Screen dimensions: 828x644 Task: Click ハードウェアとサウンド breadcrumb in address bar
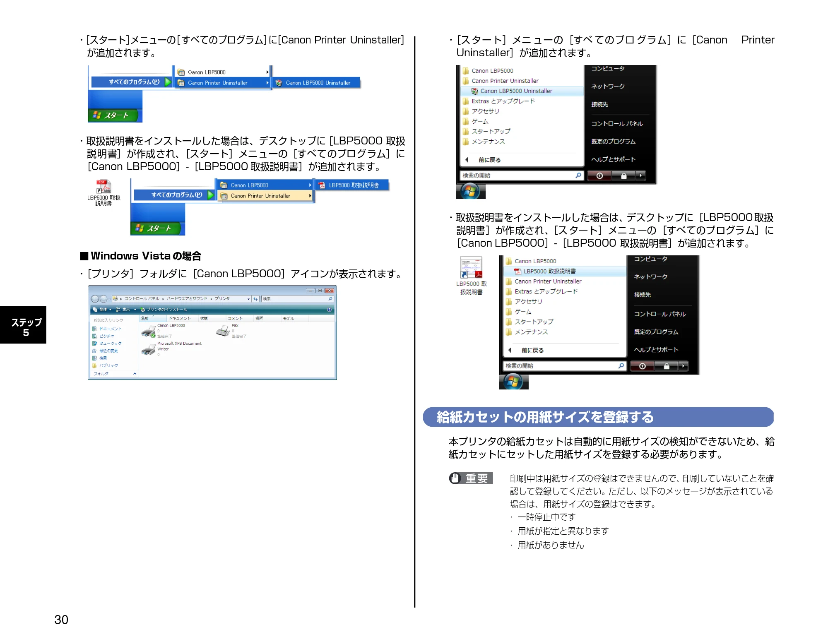[187, 299]
